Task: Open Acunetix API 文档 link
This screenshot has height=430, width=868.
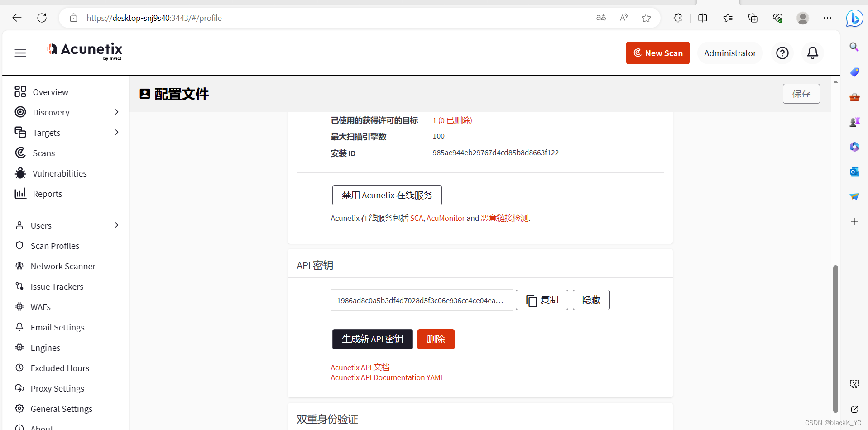Action: (x=360, y=368)
